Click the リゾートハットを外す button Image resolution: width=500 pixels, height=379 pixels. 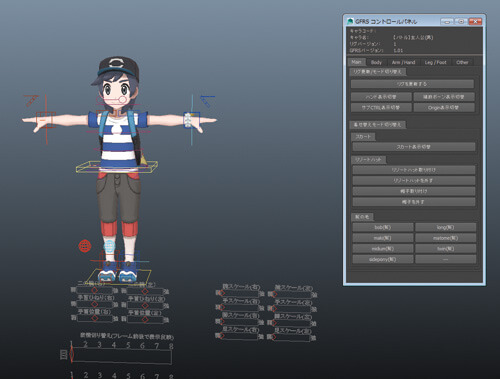414,180
